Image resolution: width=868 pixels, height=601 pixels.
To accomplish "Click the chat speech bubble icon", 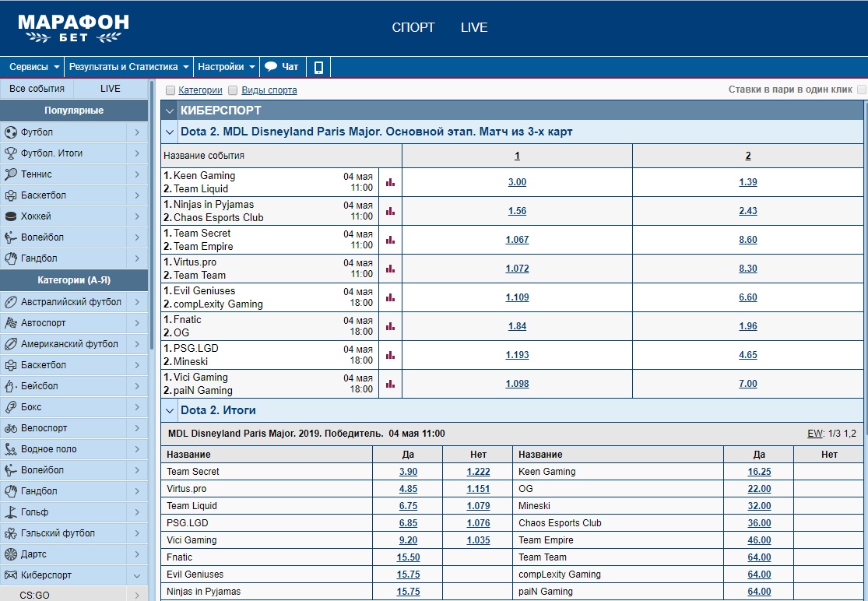I will pos(271,67).
